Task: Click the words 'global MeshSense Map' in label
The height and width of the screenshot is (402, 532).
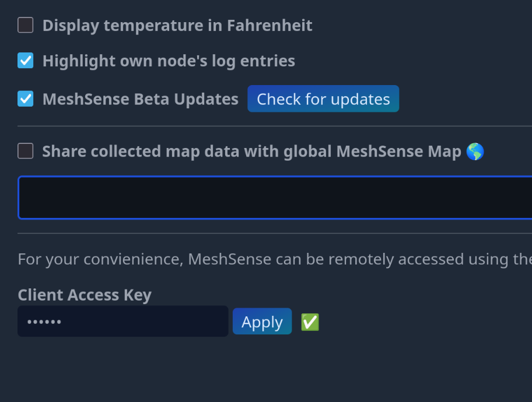Action: [372, 151]
